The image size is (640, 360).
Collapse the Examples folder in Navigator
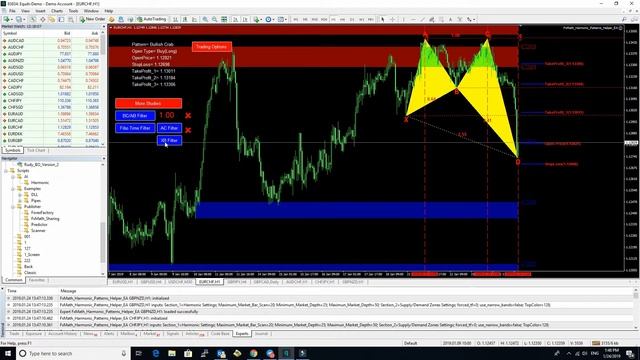coord(13,189)
